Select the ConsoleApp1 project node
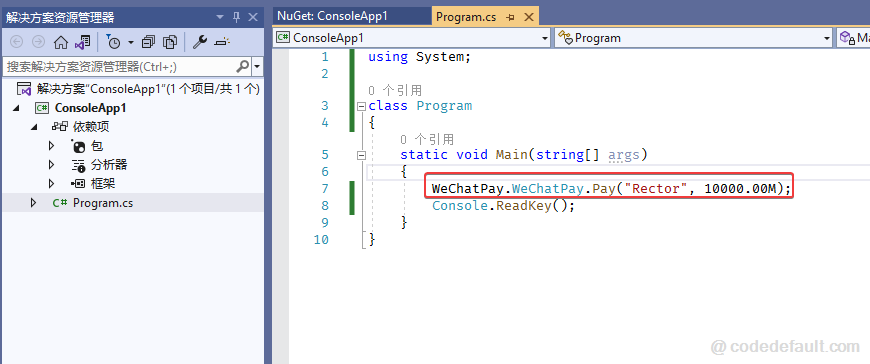This screenshot has height=364, width=870. 91,108
